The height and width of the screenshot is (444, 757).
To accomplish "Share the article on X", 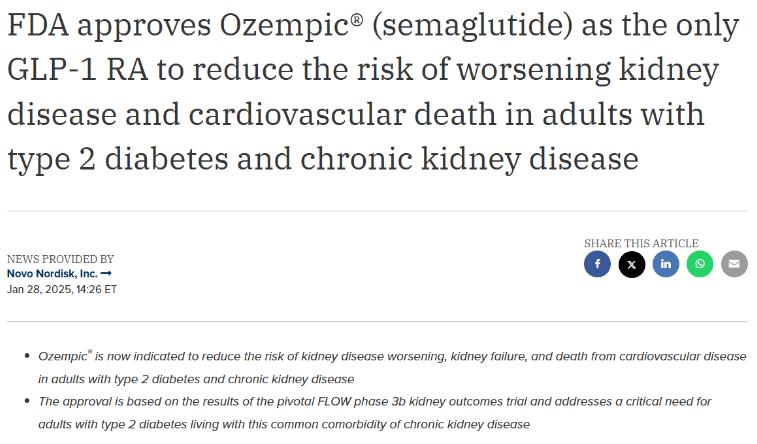I will click(x=631, y=264).
